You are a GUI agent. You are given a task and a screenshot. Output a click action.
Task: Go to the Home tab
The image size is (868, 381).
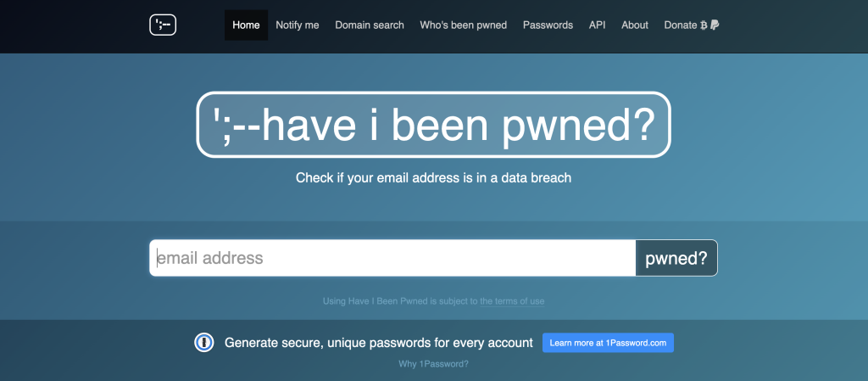coord(246,25)
